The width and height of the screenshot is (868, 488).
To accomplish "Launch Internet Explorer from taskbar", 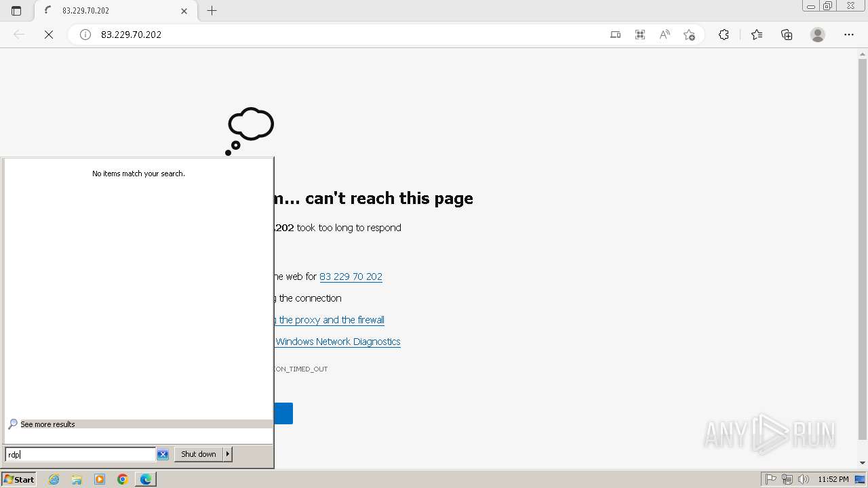I will tap(54, 479).
